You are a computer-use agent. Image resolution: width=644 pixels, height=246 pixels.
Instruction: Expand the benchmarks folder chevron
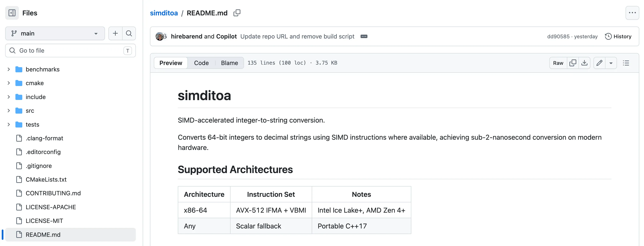(9, 69)
